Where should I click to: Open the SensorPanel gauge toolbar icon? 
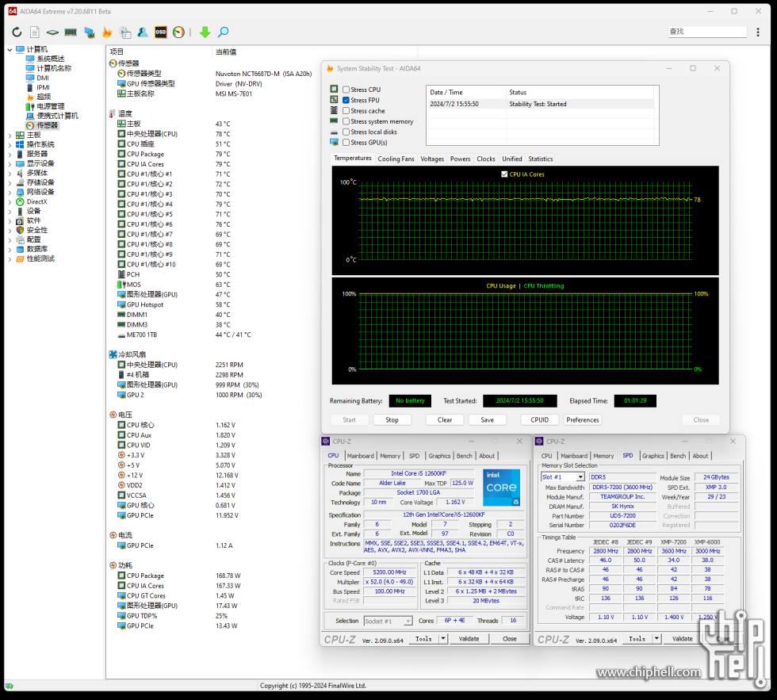point(179,33)
